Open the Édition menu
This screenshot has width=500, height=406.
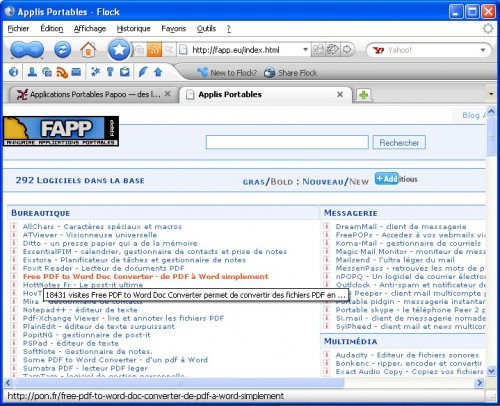52,29
